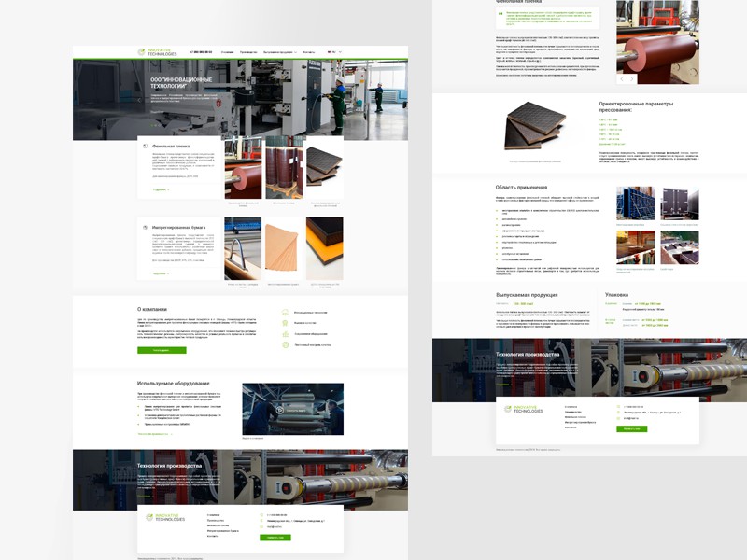
Task: Go to previous slide in hero banner
Action: pos(139,100)
